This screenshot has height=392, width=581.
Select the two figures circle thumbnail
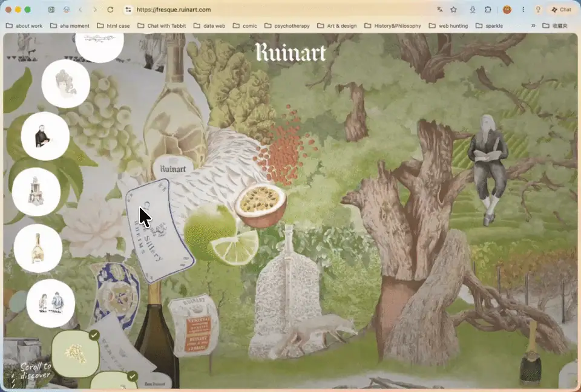[x=51, y=304]
